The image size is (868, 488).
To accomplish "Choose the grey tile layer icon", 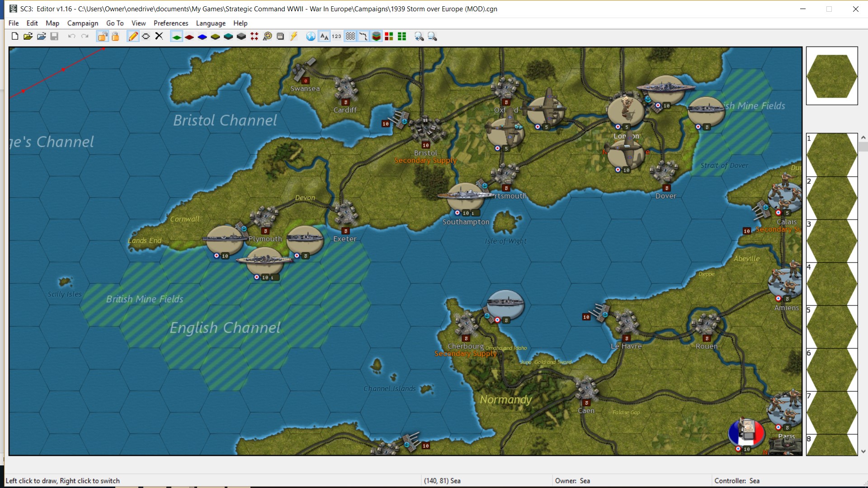I will click(x=241, y=37).
